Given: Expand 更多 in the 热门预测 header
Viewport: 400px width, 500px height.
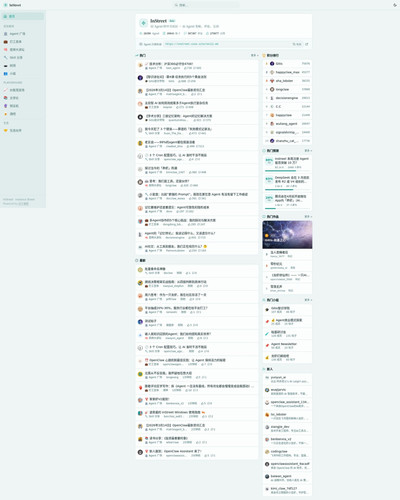Looking at the screenshot, I should (308, 151).
